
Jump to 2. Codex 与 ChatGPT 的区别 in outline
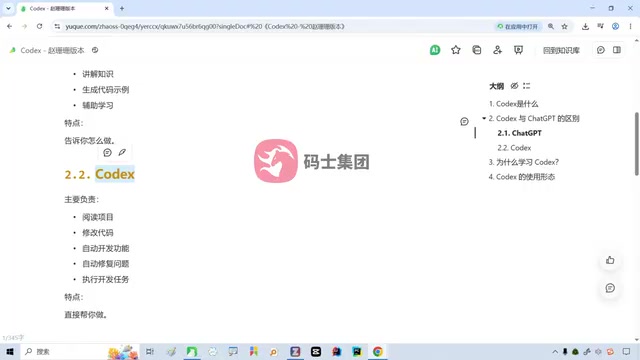(534, 118)
